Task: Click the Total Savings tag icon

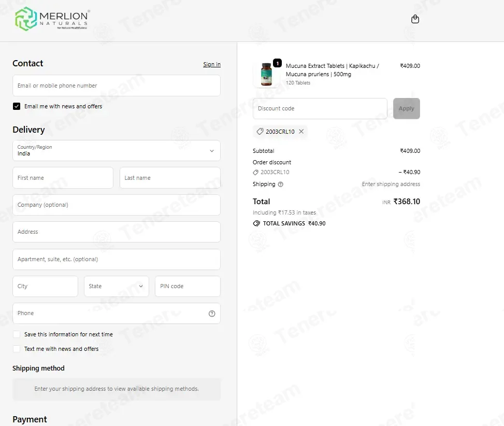Action: point(256,223)
